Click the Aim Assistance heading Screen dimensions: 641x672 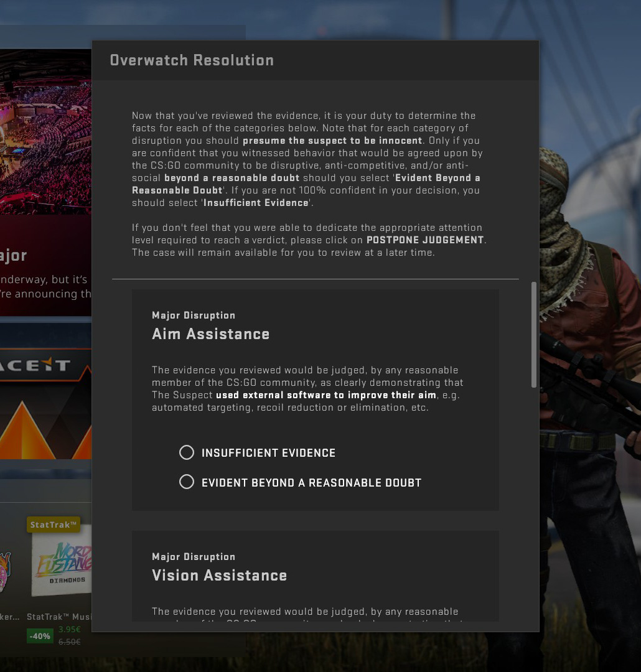210,334
